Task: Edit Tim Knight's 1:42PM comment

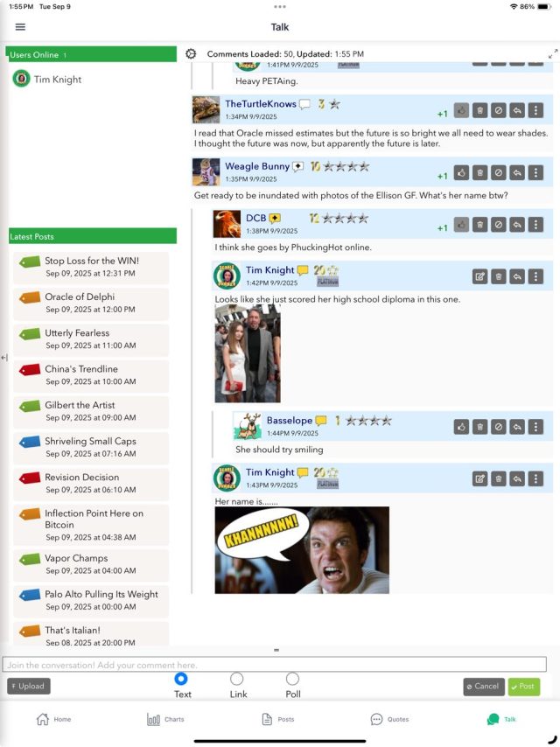Action: (x=479, y=276)
